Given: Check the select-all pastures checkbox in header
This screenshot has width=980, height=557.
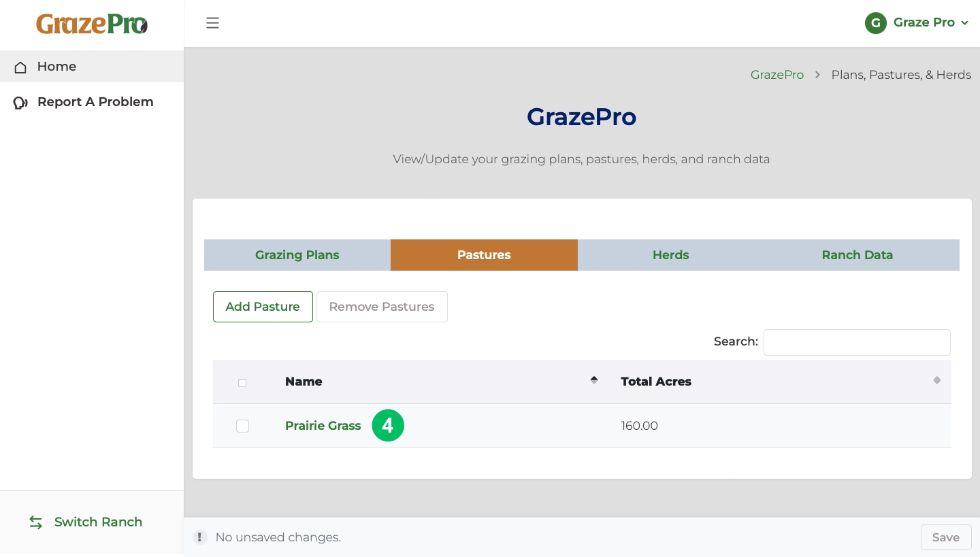Looking at the screenshot, I should click(x=242, y=383).
